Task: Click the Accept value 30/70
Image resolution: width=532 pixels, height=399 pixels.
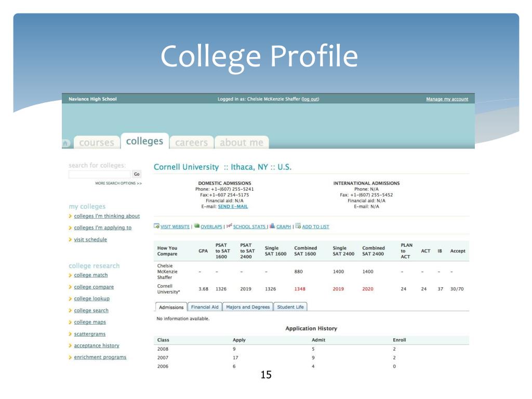Action: (x=457, y=289)
